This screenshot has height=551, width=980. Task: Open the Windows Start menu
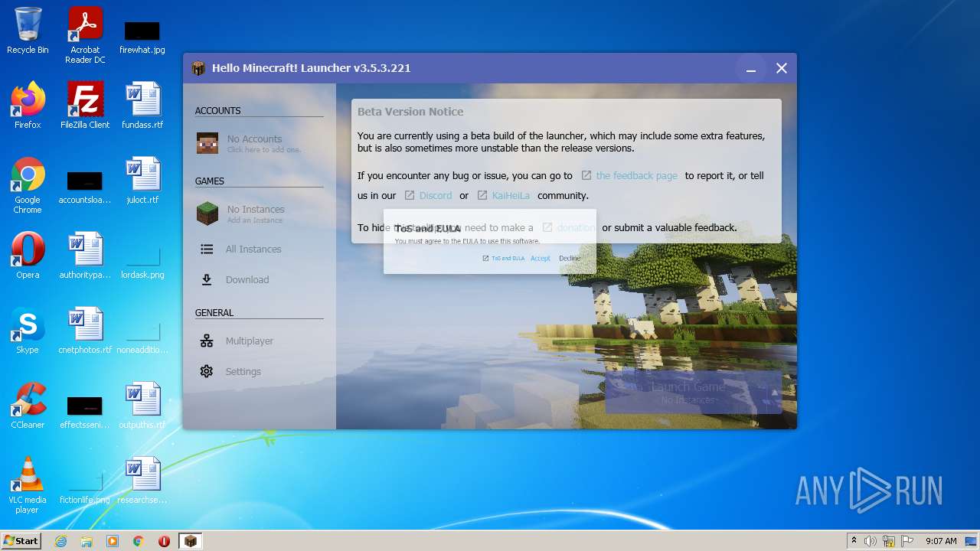point(21,541)
